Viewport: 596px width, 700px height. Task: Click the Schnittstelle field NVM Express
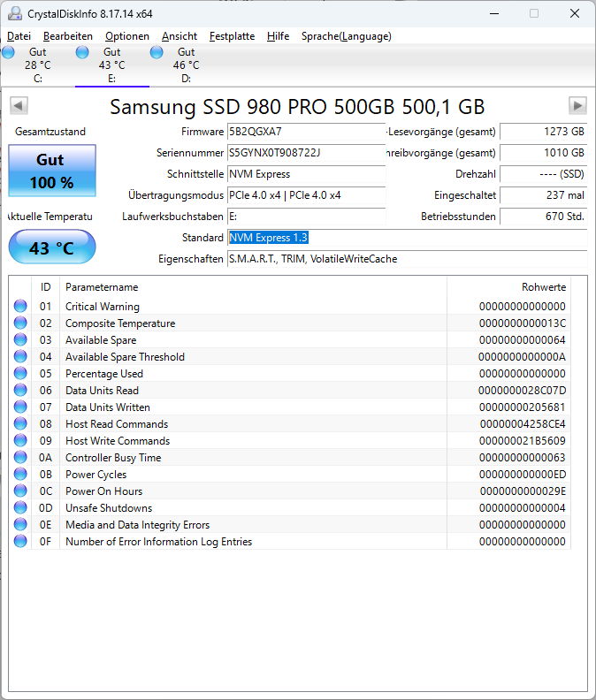(306, 174)
